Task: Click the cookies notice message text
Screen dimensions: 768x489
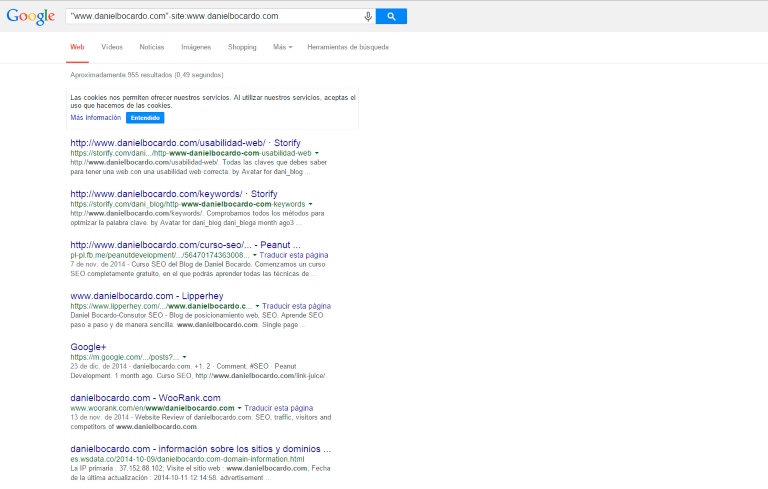Action: 213,101
